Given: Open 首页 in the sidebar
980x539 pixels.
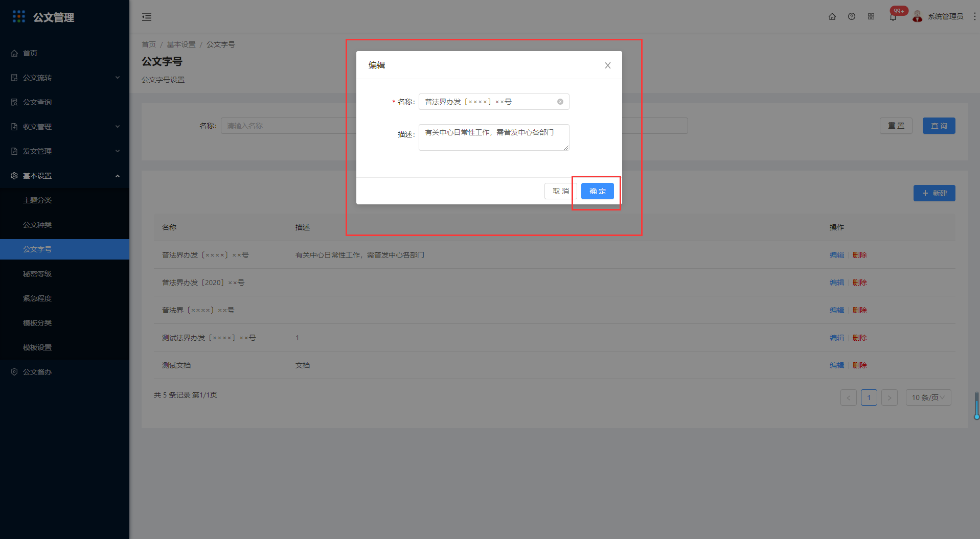Looking at the screenshot, I should (x=64, y=53).
